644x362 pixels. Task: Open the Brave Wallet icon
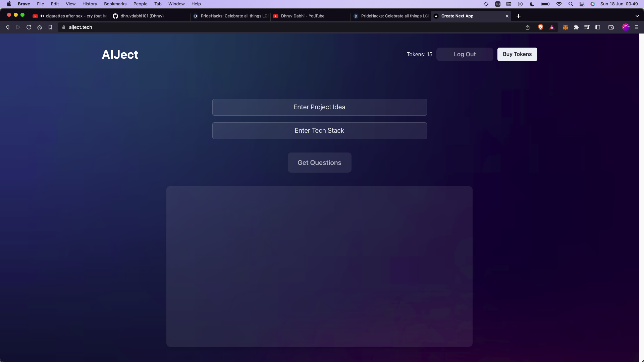click(611, 27)
